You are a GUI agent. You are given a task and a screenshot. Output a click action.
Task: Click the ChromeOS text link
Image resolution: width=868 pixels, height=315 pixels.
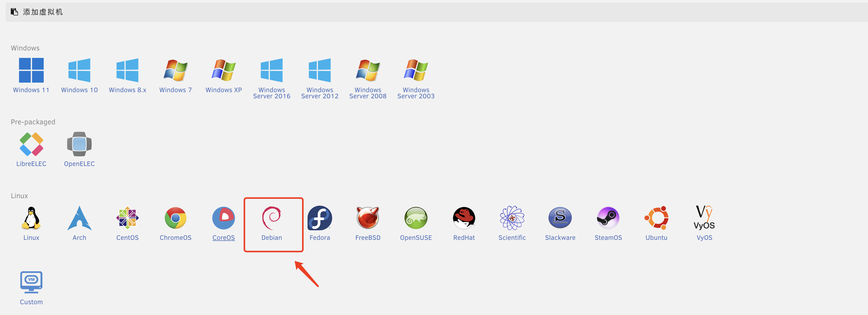tap(176, 238)
